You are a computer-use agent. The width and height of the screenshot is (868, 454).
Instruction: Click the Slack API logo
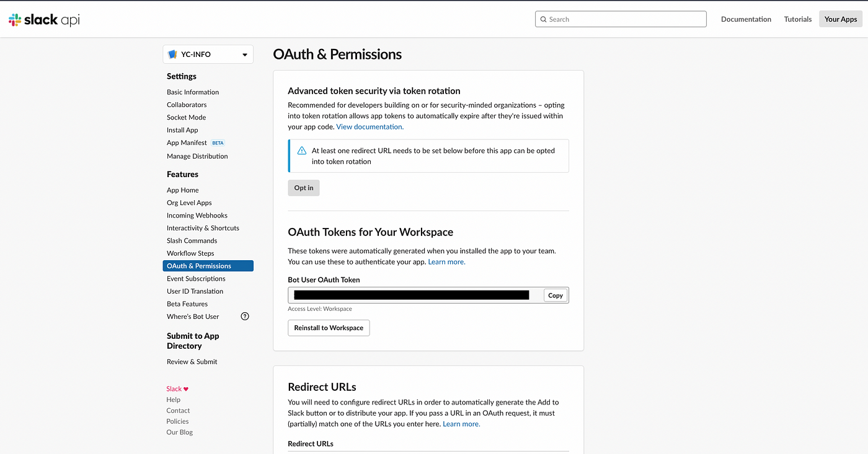pos(44,20)
